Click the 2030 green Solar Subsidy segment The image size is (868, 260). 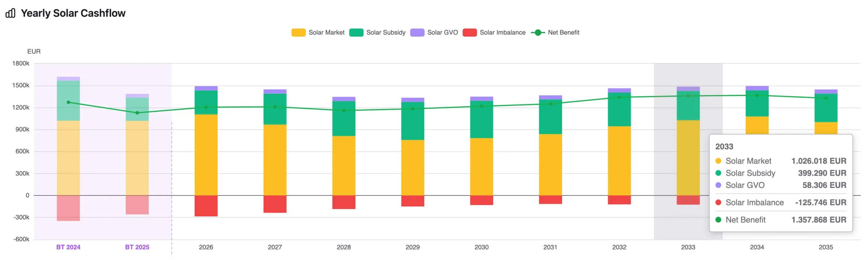tap(482, 119)
